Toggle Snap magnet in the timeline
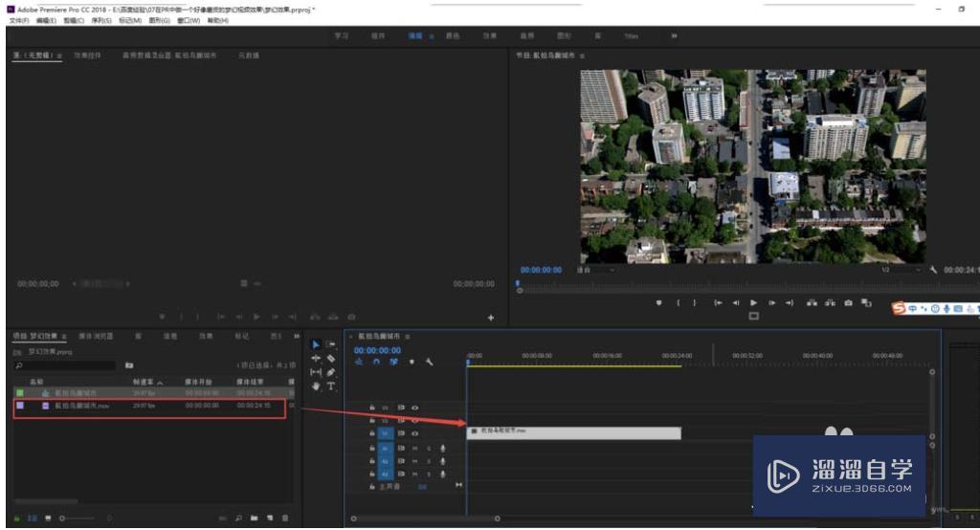The image size is (980, 530). pos(376,362)
